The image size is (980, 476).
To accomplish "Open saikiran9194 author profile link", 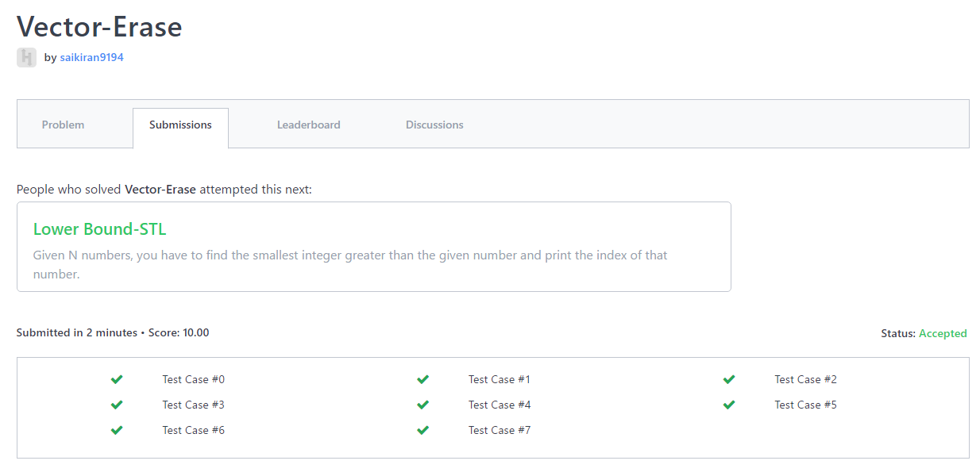I will [x=91, y=57].
